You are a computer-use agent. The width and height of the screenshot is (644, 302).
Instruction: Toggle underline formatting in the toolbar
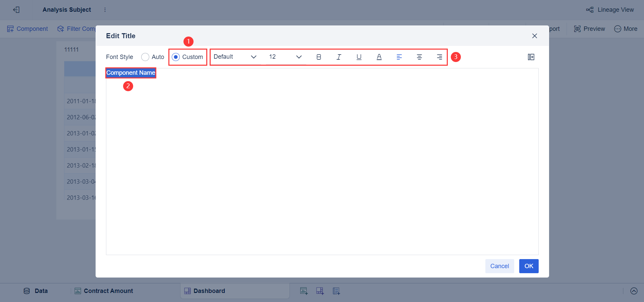pyautogui.click(x=359, y=57)
